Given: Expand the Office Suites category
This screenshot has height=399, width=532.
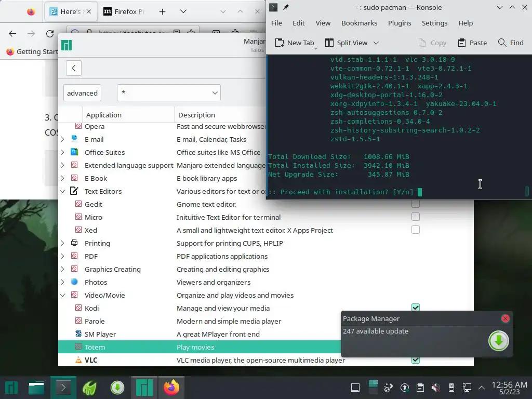Looking at the screenshot, I should tap(62, 152).
